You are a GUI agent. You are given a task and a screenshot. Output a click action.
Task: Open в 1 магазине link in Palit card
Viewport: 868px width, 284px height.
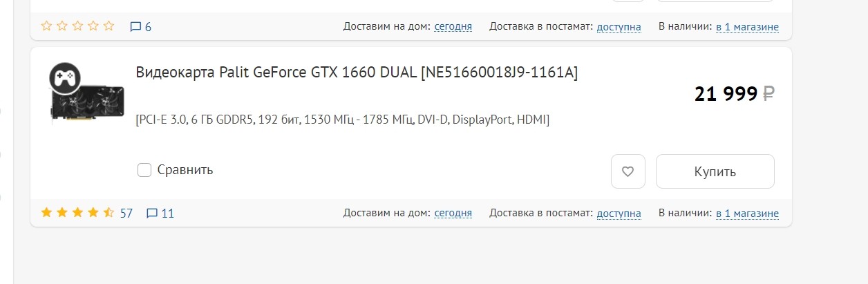[747, 213]
